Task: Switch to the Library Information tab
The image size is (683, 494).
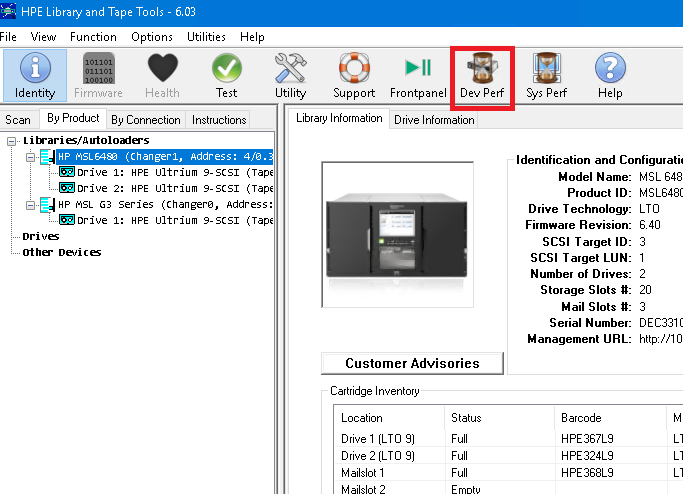Action: coord(339,118)
